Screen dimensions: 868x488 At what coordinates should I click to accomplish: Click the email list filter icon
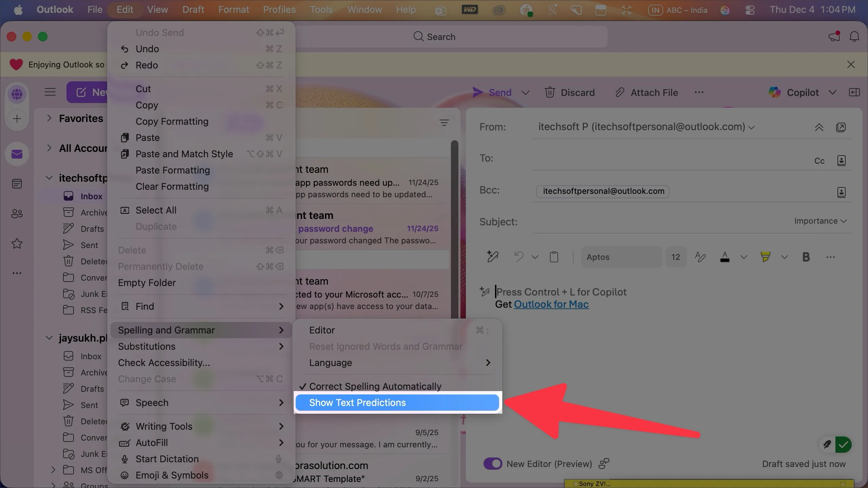click(444, 123)
